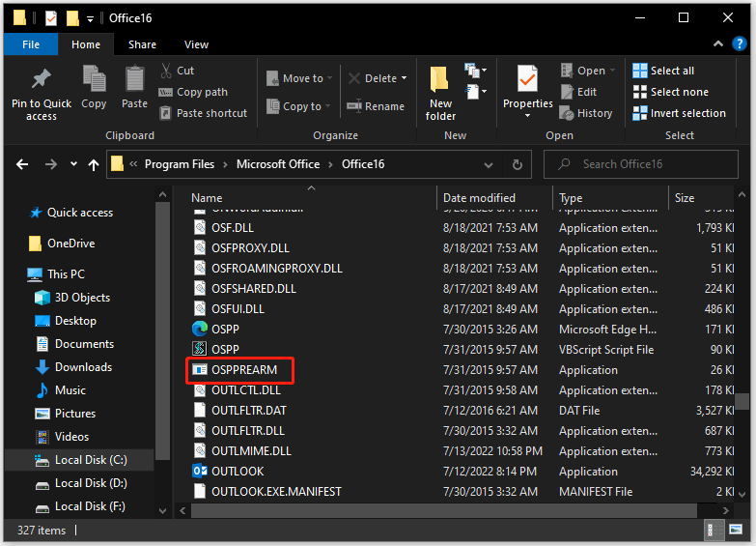Show file History
756x546 pixels.
pyautogui.click(x=586, y=113)
